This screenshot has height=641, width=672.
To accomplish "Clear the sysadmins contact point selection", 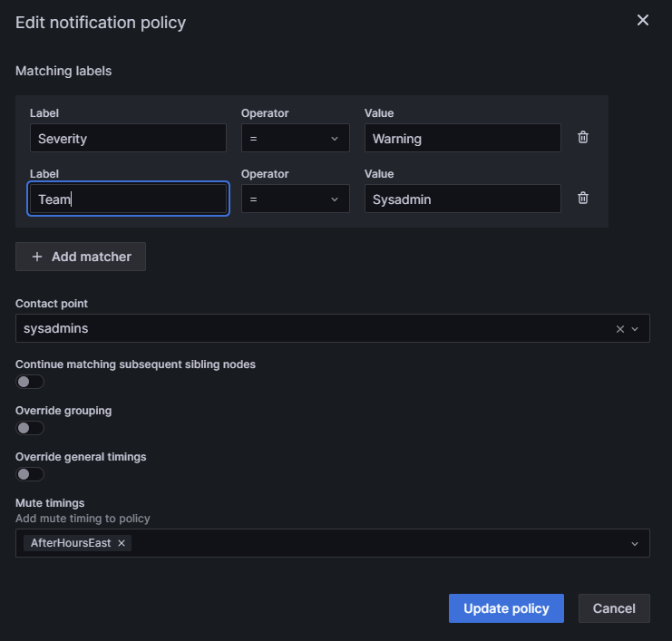I will point(620,329).
